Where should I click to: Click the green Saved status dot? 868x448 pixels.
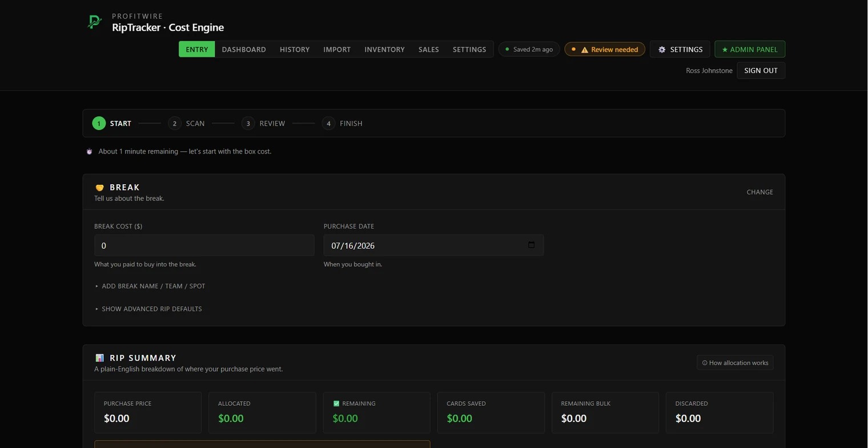point(507,49)
